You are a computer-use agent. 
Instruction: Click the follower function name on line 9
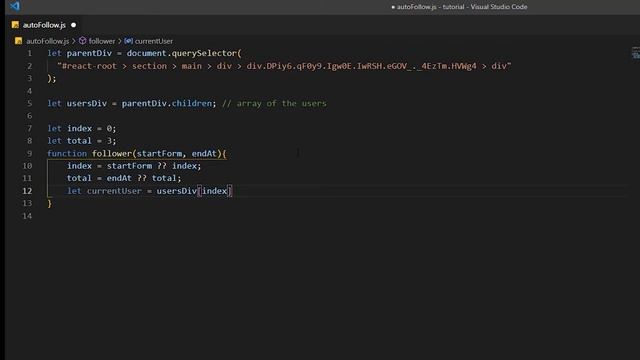(x=112, y=153)
